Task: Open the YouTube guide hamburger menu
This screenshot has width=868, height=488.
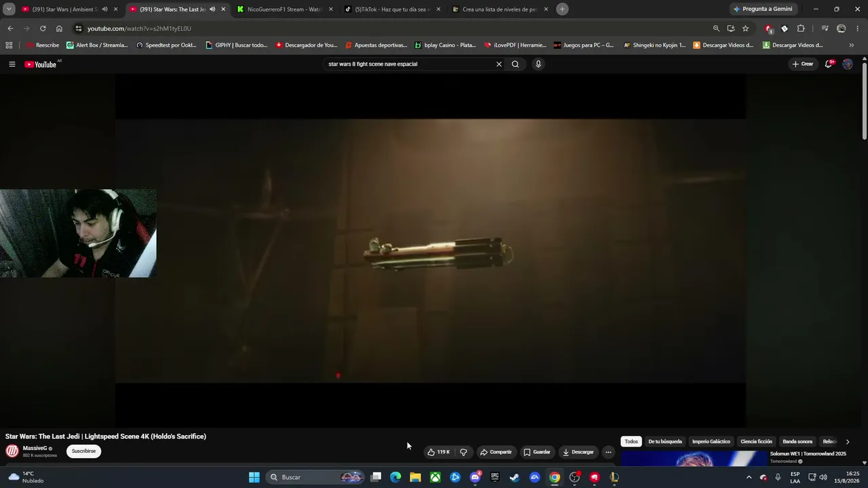Action: coord(12,64)
